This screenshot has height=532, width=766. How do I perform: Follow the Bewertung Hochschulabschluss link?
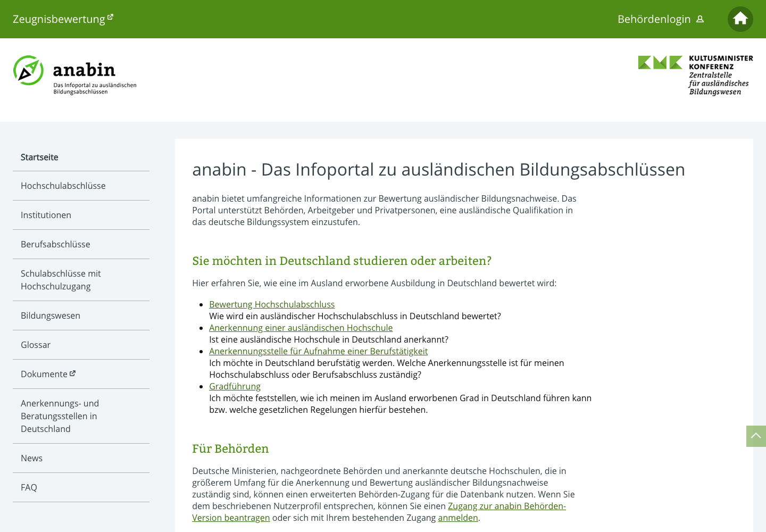pos(272,304)
